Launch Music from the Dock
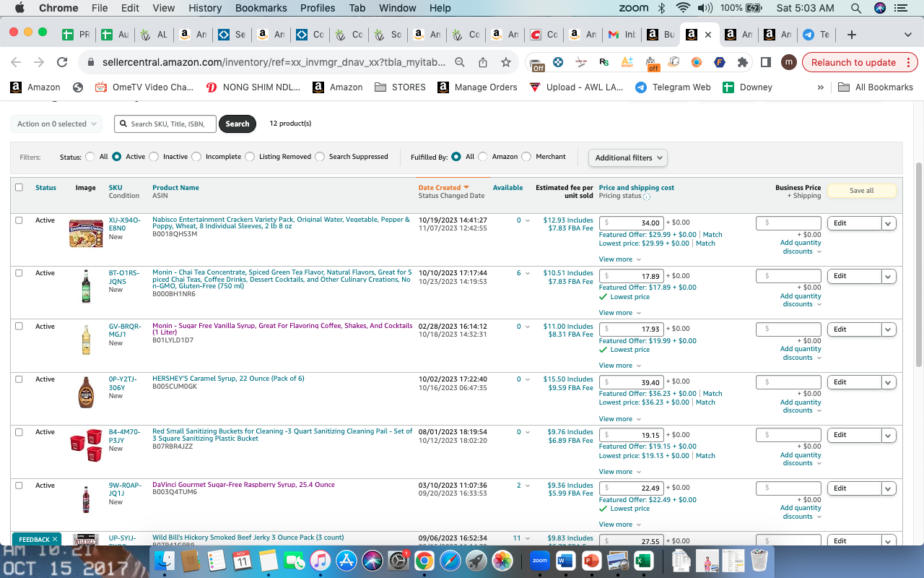Screen dimensions: 924x578 click(320, 561)
